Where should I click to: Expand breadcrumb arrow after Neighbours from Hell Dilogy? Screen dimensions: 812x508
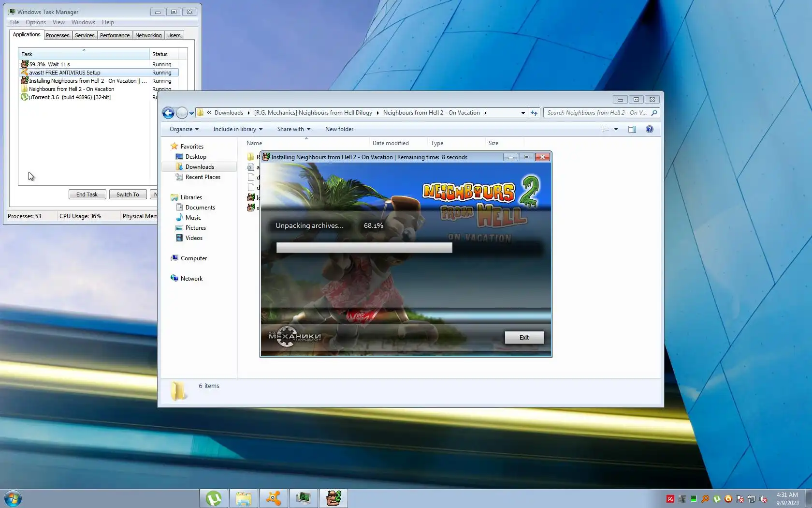point(378,113)
